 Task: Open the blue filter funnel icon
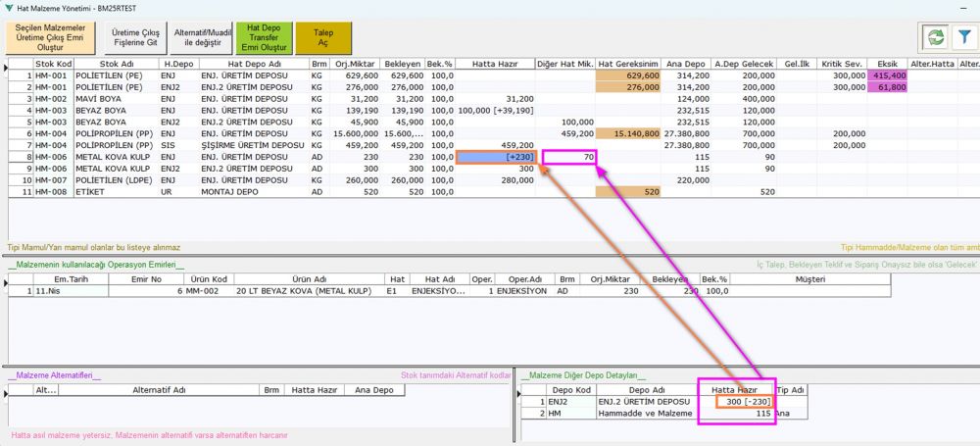tap(963, 37)
